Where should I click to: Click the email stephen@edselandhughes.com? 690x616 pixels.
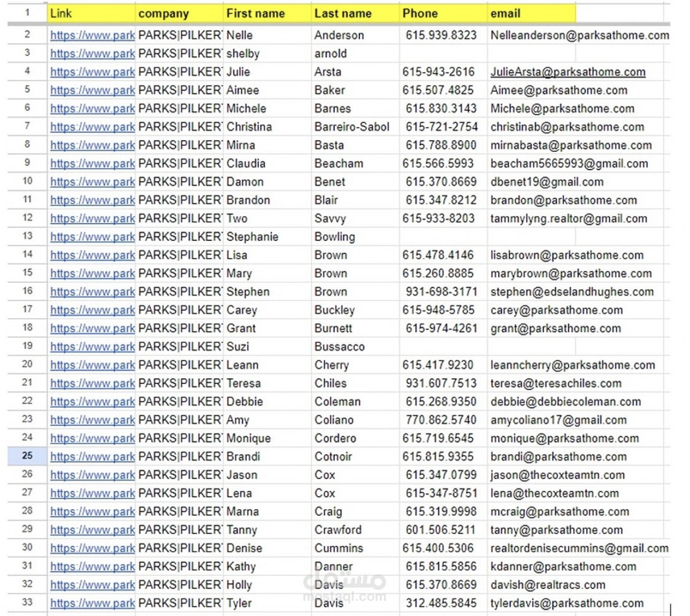pyautogui.click(x=572, y=292)
